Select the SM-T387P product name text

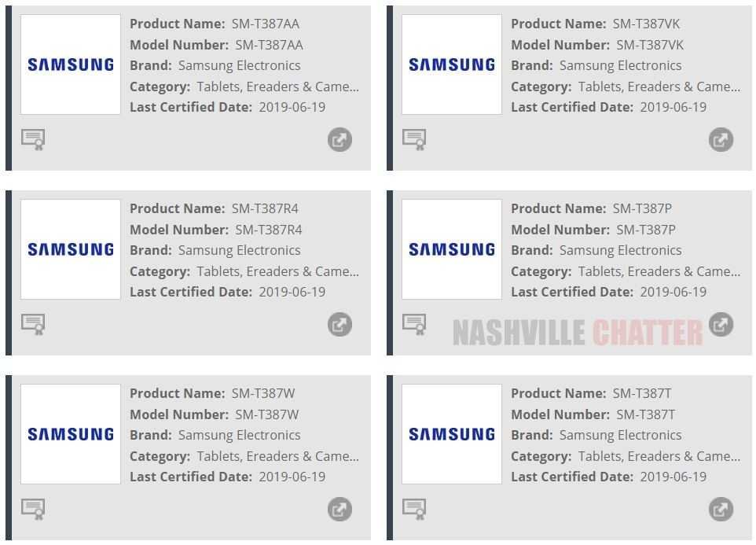(x=642, y=208)
